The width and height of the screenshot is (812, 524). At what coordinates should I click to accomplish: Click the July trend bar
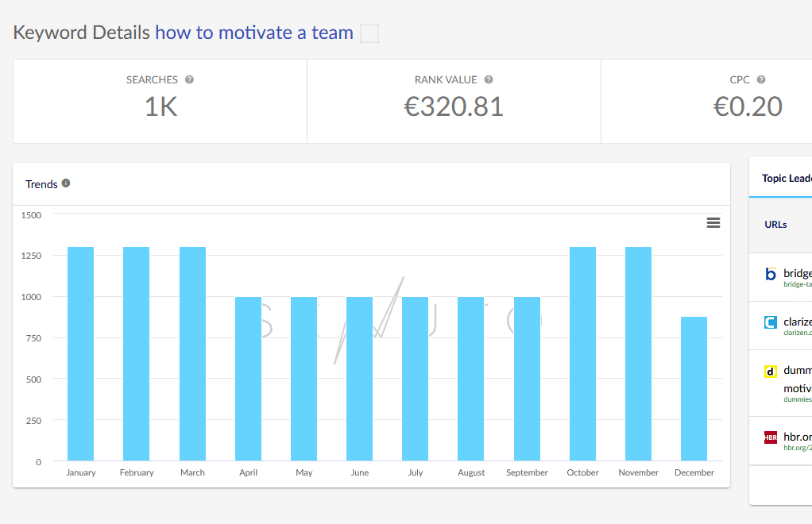click(416, 379)
